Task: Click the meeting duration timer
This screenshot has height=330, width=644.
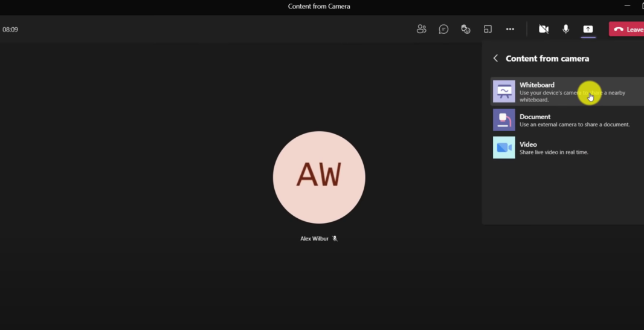Action: [10, 30]
